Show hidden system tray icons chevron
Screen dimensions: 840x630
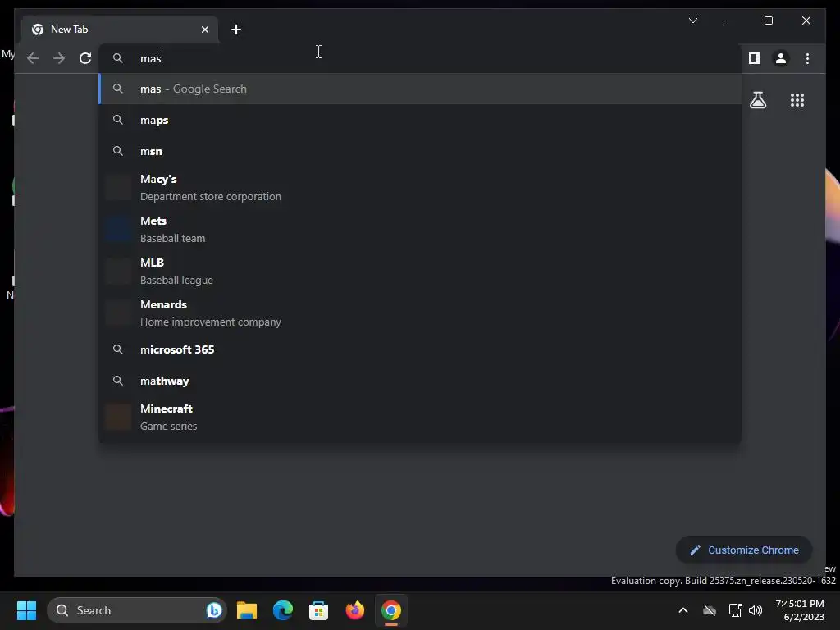(x=683, y=610)
